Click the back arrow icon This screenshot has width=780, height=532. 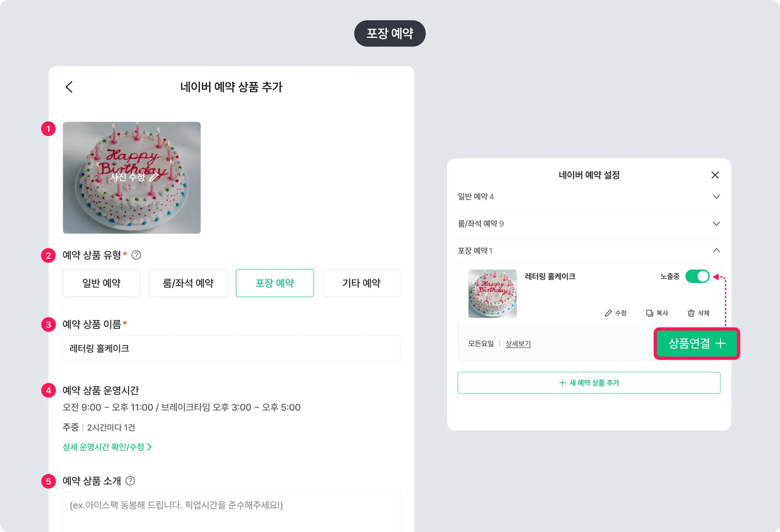[x=69, y=87]
